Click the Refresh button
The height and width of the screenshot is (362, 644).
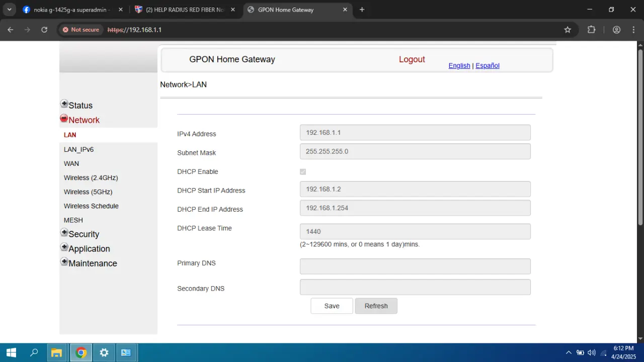(376, 306)
